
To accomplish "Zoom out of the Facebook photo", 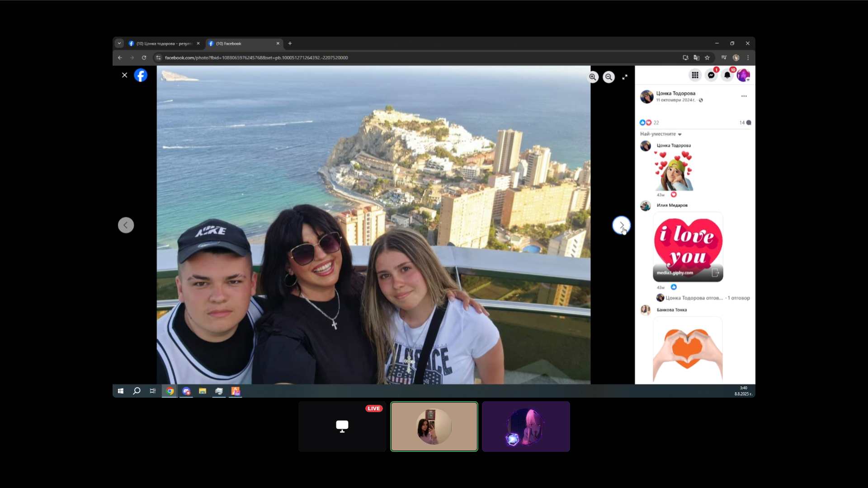I will click(x=609, y=77).
